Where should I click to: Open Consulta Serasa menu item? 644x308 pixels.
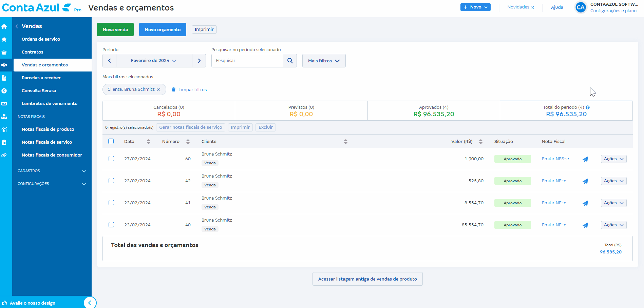(39, 91)
